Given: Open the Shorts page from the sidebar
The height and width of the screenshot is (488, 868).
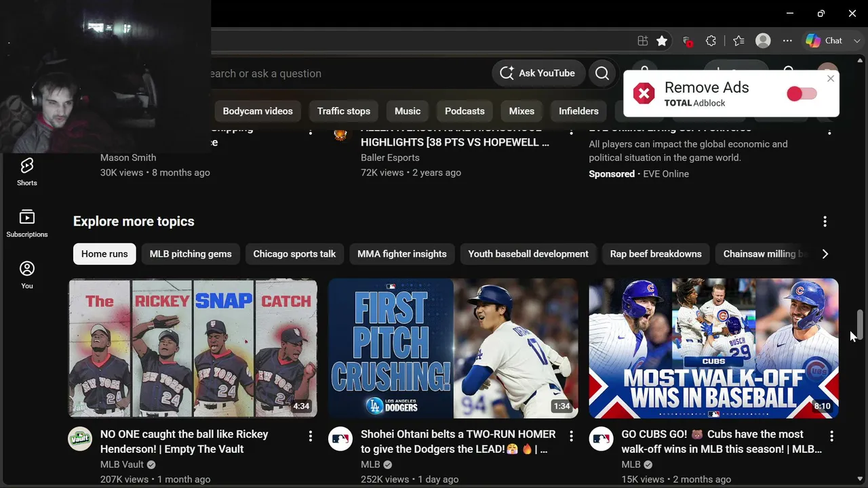Looking at the screenshot, I should [27, 171].
